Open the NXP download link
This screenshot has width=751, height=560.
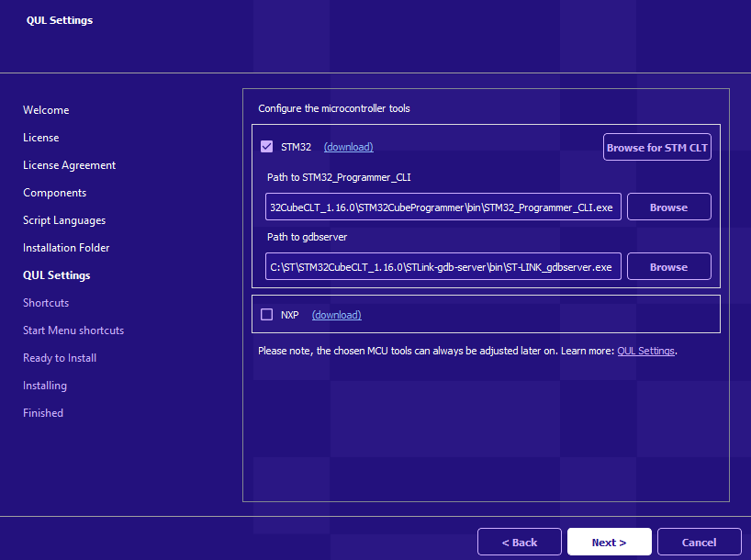click(336, 315)
